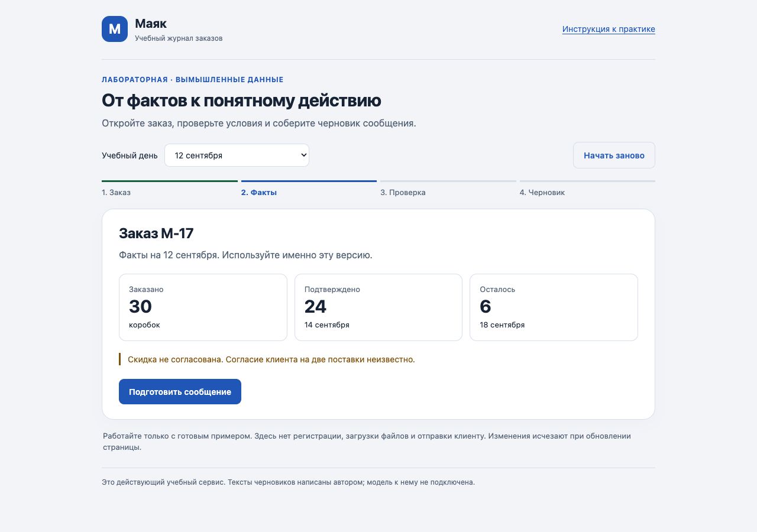Click the Маяк title text
This screenshot has width=757, height=532.
point(151,24)
